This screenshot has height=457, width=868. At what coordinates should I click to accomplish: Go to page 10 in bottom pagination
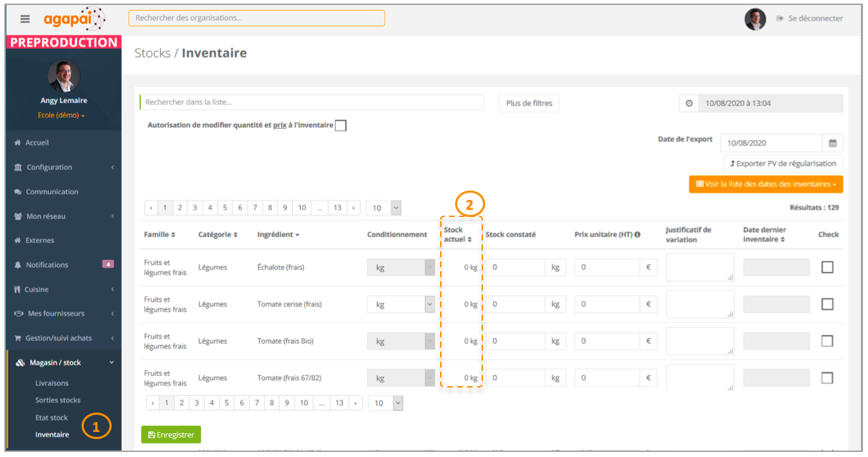point(304,403)
